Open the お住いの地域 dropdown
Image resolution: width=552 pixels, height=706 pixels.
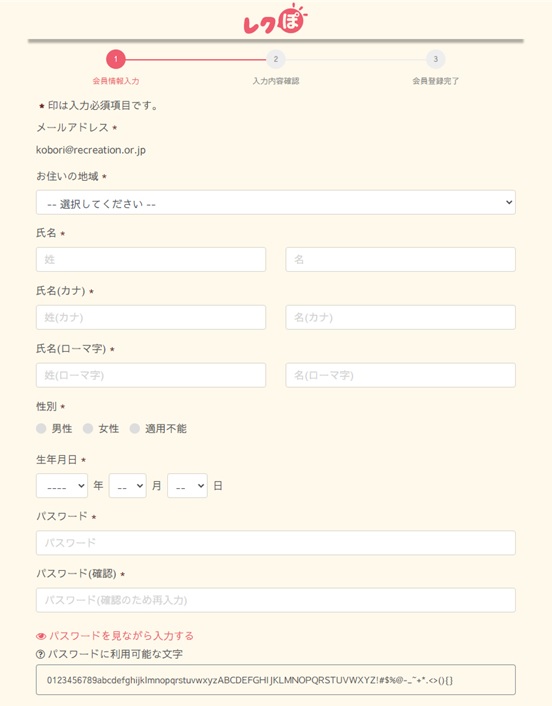pyautogui.click(x=276, y=203)
